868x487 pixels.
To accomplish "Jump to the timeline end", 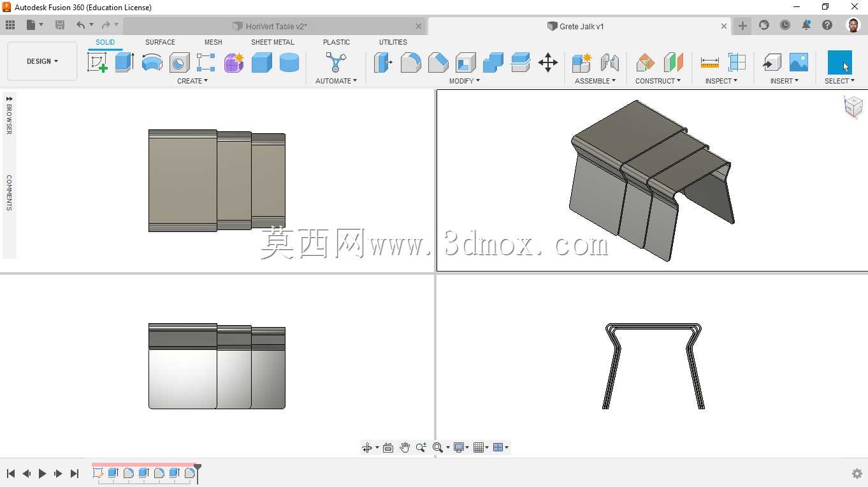I will pos(75,474).
